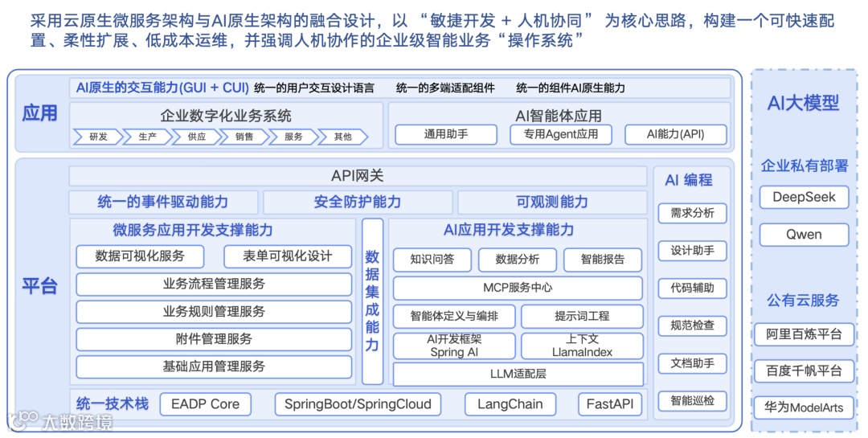868x438 pixels.
Task: Click 规范检查 under AI 编程
Action: (x=692, y=326)
